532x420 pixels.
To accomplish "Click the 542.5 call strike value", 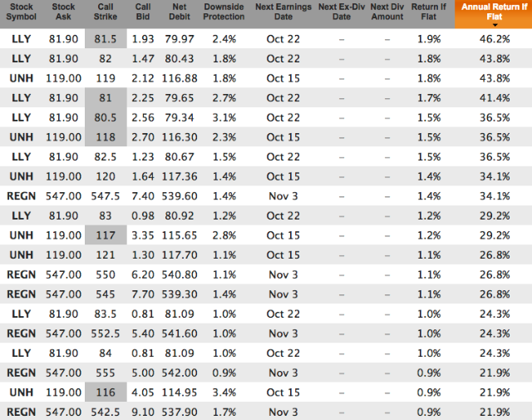I will tap(106, 412).
